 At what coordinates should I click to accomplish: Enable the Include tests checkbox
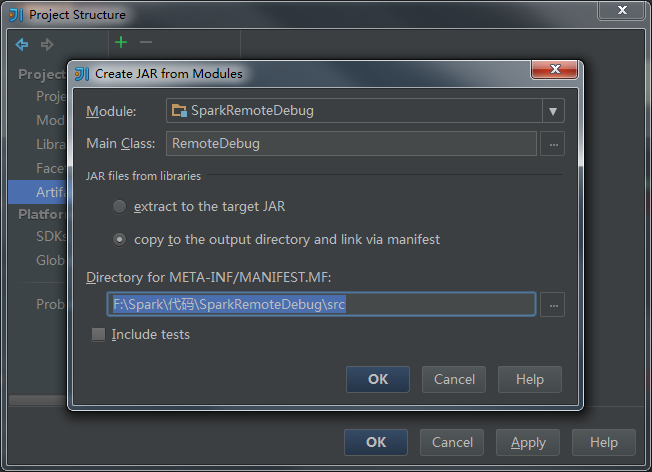click(x=99, y=334)
